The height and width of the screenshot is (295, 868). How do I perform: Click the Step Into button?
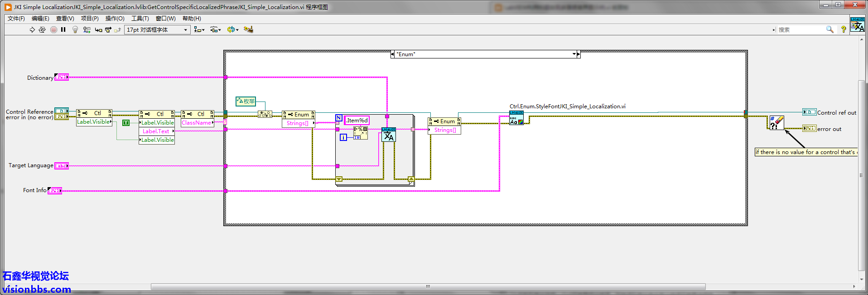pos(98,29)
